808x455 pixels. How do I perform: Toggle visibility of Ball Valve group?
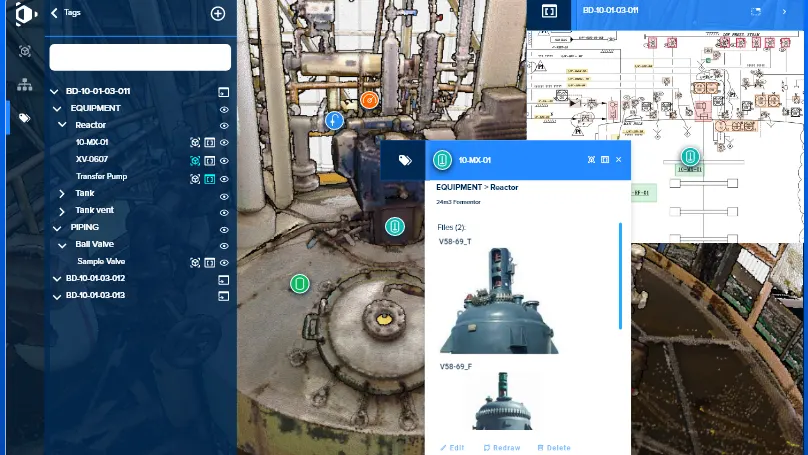(224, 246)
